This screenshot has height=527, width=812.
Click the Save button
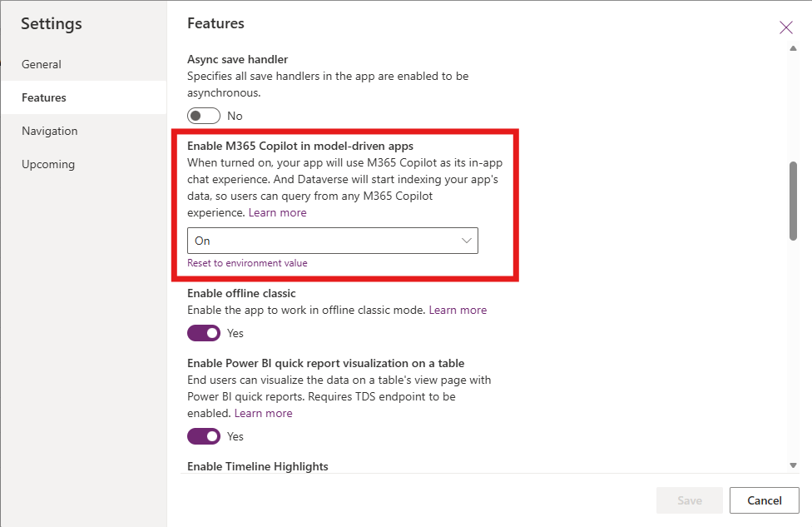pyautogui.click(x=689, y=500)
